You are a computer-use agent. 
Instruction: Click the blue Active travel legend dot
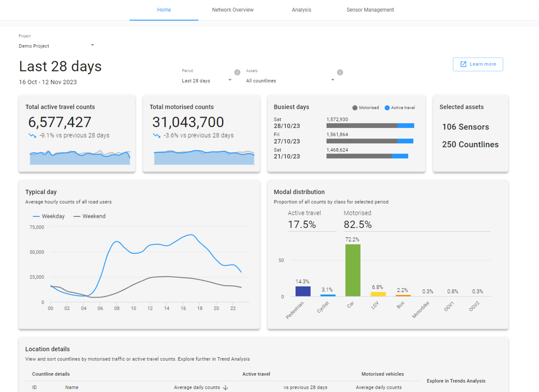387,108
